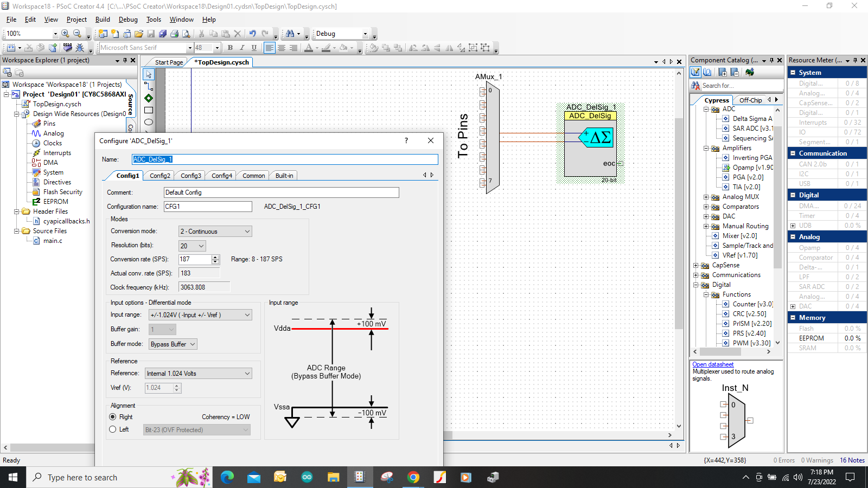
Task: Click the Comment text field
Action: 281,192
